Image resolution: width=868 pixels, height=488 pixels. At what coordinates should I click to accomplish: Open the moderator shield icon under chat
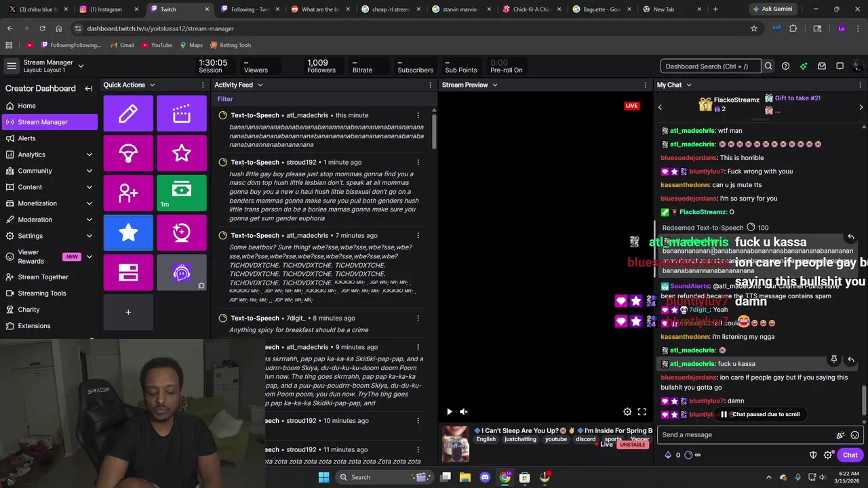point(813,455)
